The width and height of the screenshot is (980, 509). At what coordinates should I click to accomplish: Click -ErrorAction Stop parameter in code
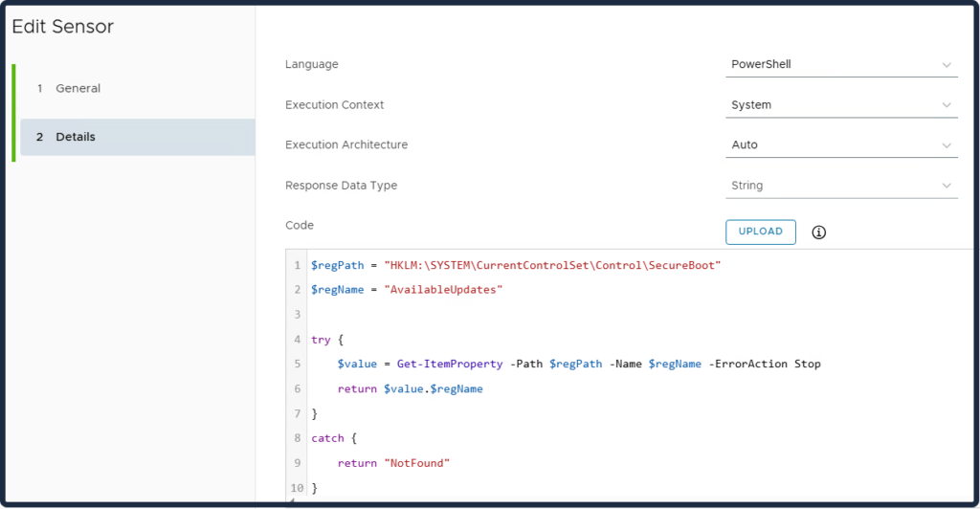(x=765, y=365)
